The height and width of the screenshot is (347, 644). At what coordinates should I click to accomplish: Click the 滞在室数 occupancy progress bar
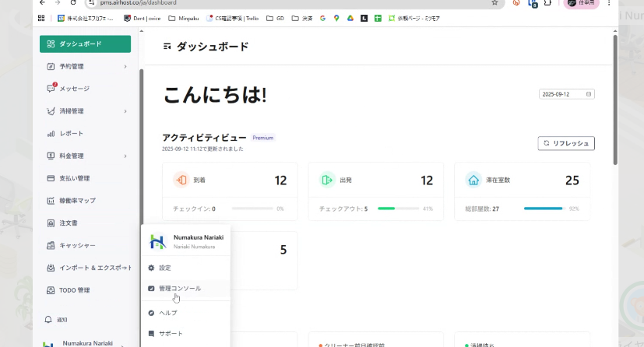pyautogui.click(x=543, y=209)
